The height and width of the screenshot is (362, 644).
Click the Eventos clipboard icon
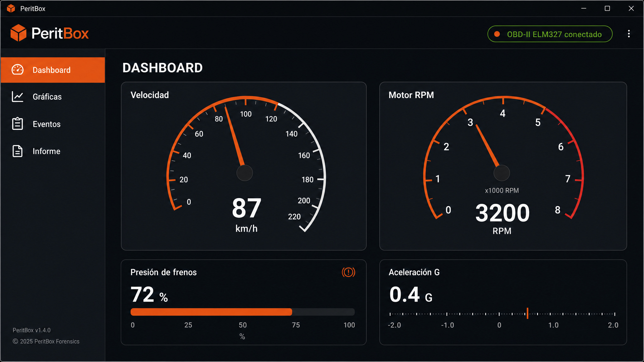coord(18,124)
